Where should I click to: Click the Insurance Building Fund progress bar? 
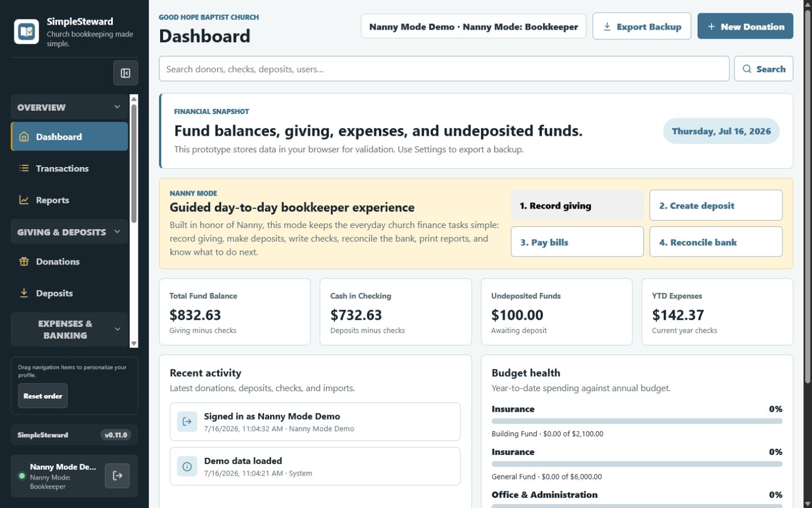(637, 421)
